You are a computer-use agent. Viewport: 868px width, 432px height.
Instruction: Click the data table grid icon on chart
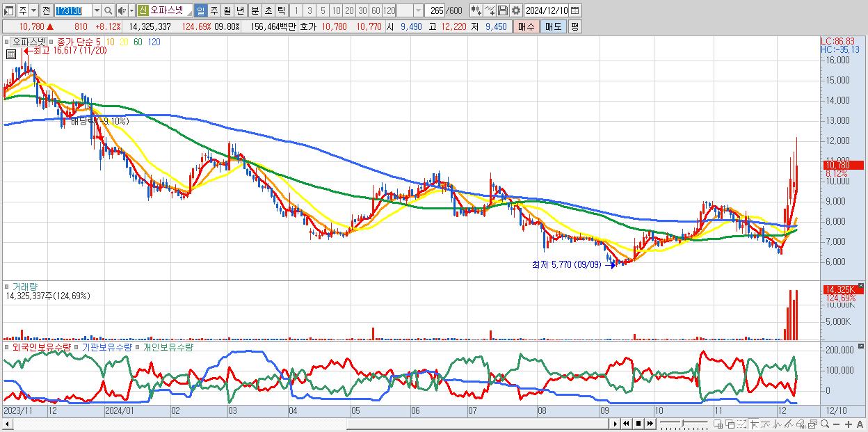(10, 54)
